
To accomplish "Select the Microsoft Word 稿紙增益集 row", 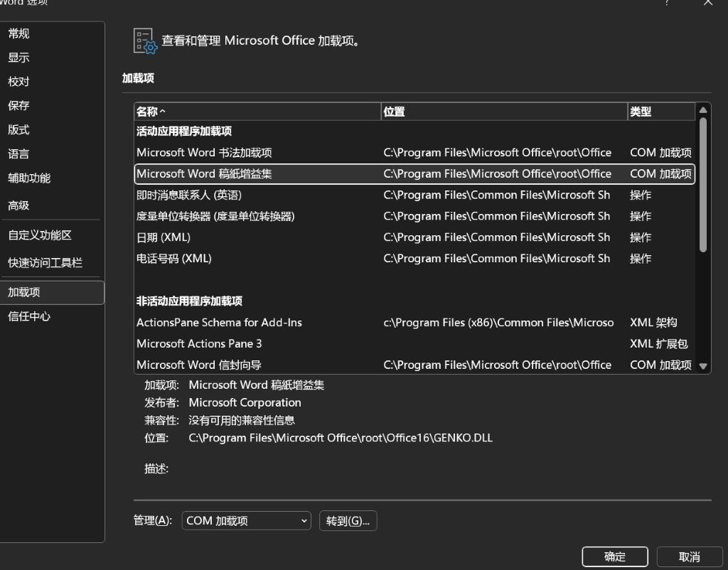I will (414, 174).
